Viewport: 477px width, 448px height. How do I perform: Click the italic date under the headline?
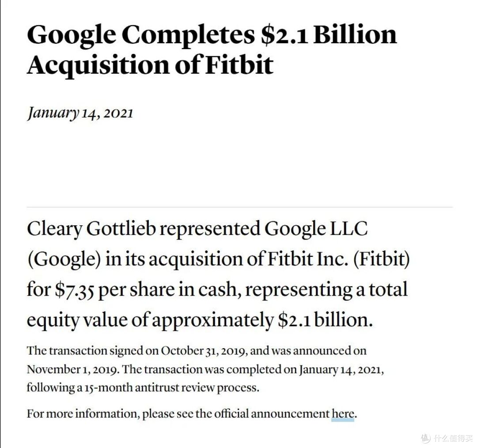(x=80, y=113)
